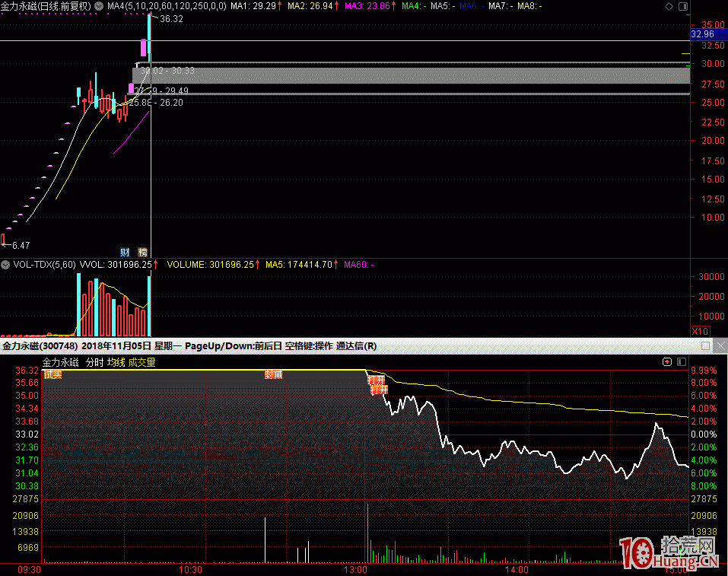Open settings gear beside 金力永磁 daily chart title
The image size is (728, 576).
tap(99, 6)
